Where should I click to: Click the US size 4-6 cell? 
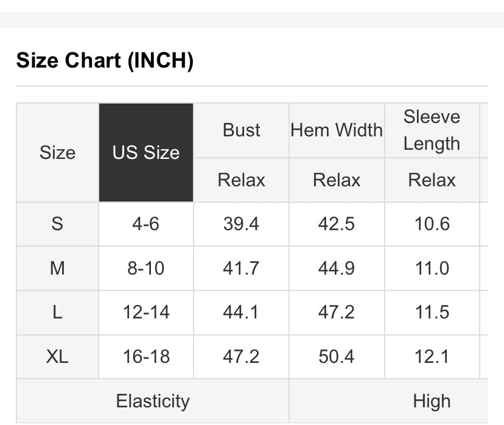(146, 224)
